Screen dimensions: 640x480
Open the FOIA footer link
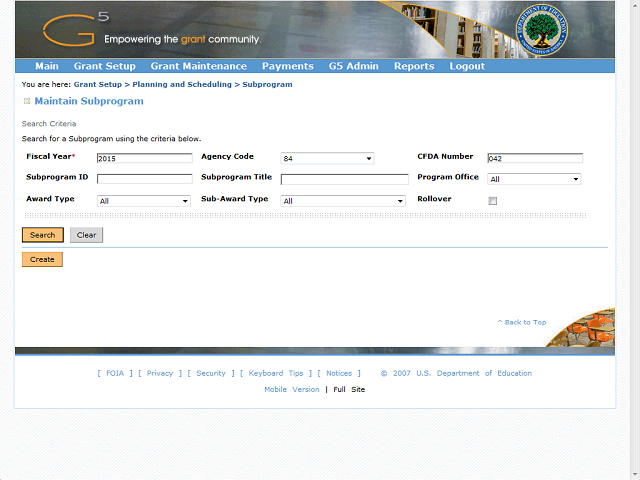tap(115, 373)
